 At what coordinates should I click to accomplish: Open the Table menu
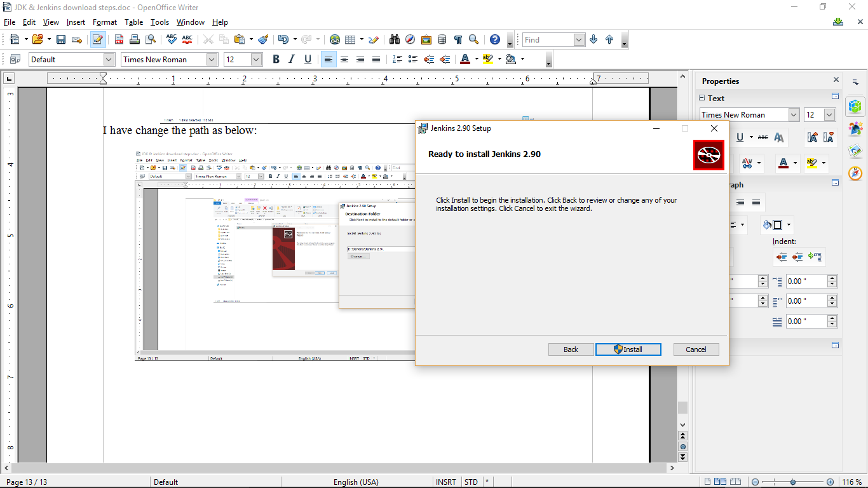pyautogui.click(x=133, y=22)
